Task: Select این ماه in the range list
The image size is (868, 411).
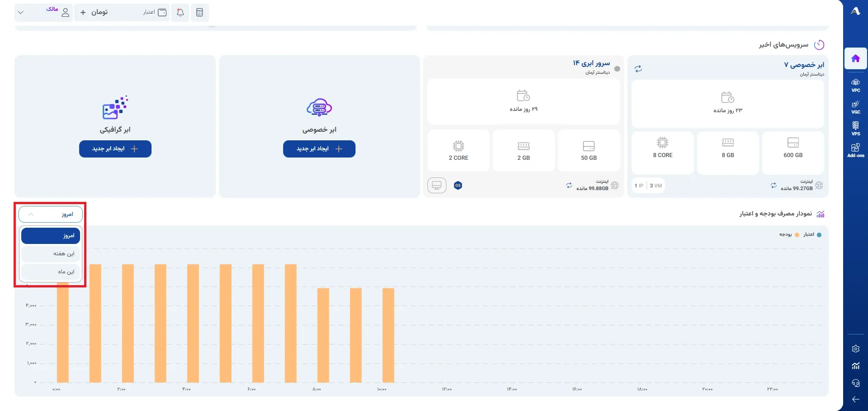Action: click(51, 272)
